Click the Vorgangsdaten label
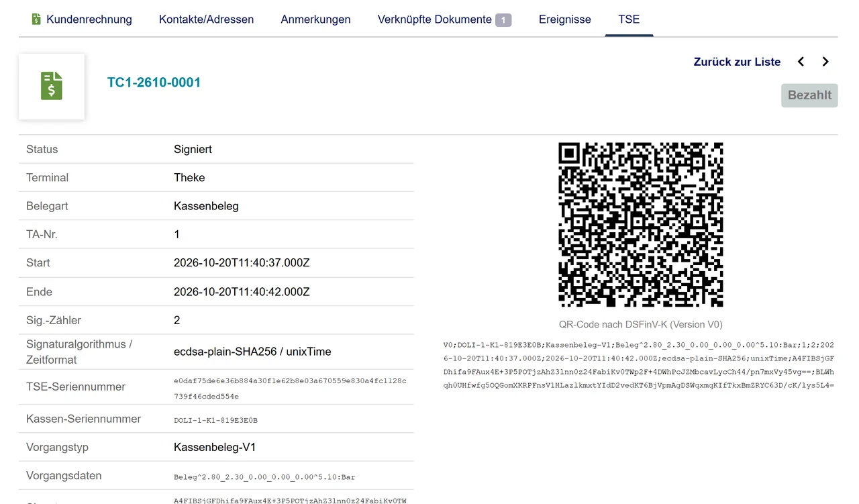Image resolution: width=859 pixels, height=504 pixels. [x=64, y=476]
